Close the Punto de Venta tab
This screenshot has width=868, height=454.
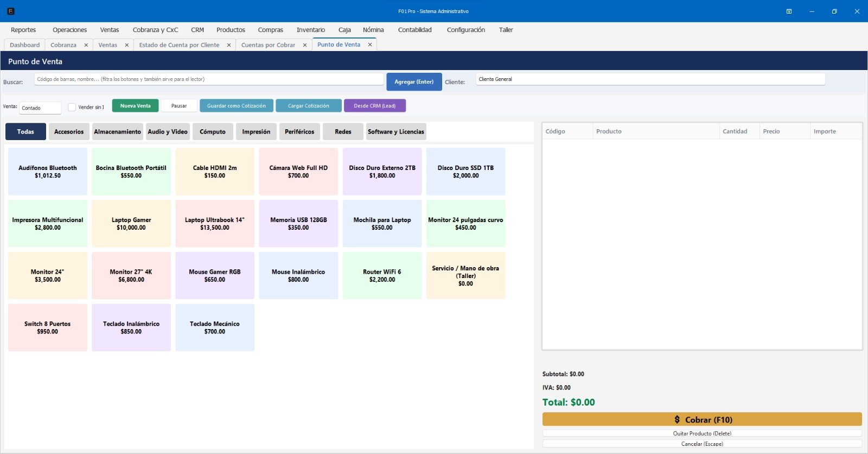370,45
